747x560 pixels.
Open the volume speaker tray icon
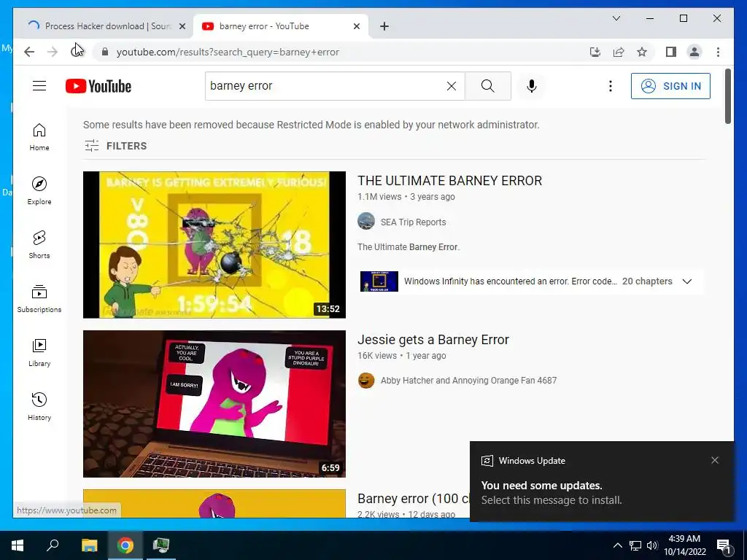tap(652, 545)
